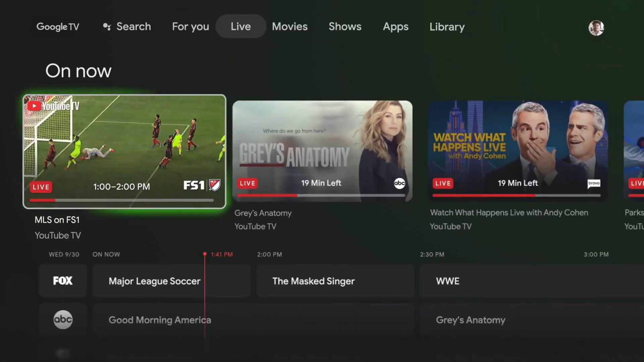Select Good Morning America in the guide

253,320
